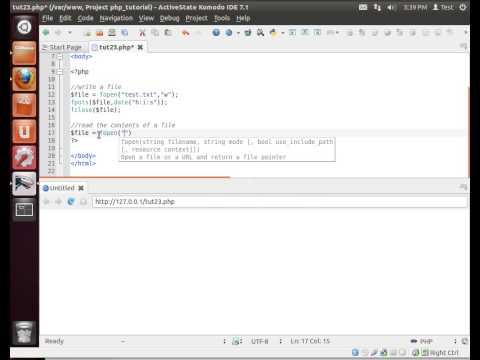Click the Ready status text
This screenshot has width=480, height=360.
[54, 341]
